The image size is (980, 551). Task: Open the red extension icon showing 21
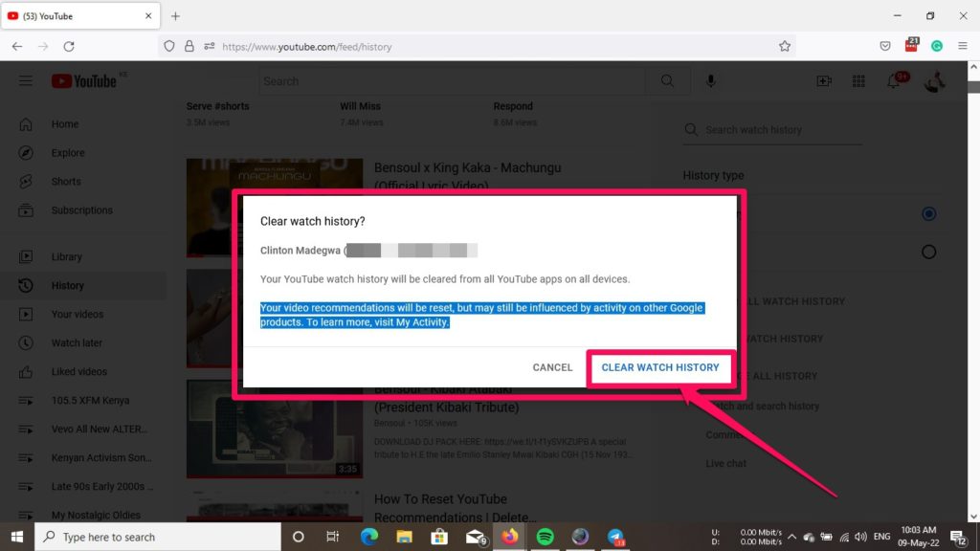912,45
